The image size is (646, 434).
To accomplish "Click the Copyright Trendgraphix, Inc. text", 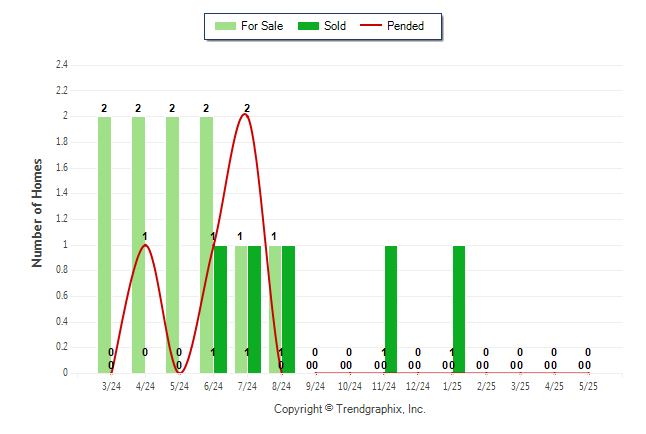I will [x=350, y=409].
